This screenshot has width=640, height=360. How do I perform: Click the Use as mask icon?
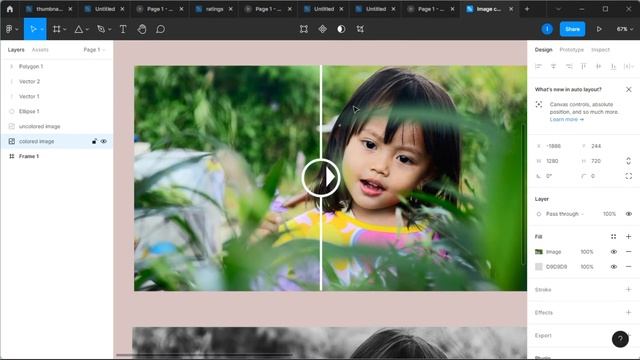341,29
